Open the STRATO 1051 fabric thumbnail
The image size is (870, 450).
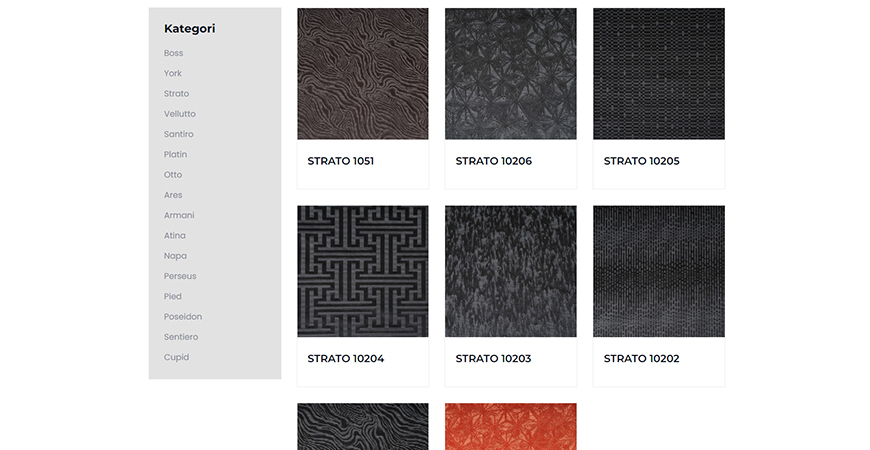[x=363, y=74]
